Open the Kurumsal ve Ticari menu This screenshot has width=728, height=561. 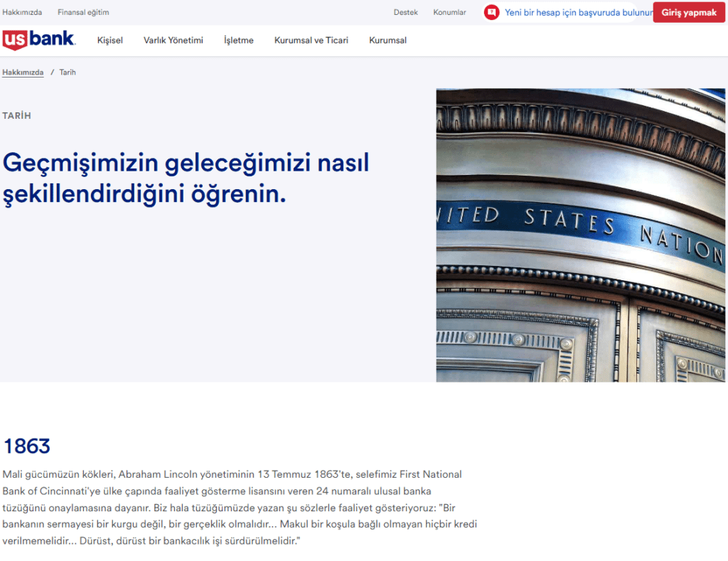pos(311,41)
